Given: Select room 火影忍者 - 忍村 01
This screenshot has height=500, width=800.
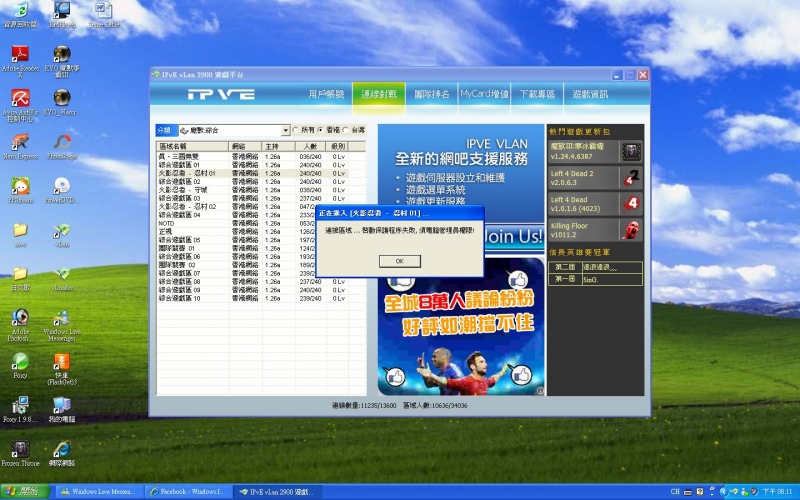Looking at the screenshot, I should [x=261, y=173].
